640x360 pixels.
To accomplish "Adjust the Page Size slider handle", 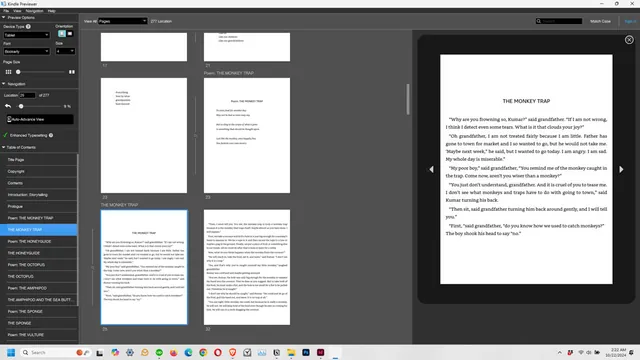I will [18, 72].
